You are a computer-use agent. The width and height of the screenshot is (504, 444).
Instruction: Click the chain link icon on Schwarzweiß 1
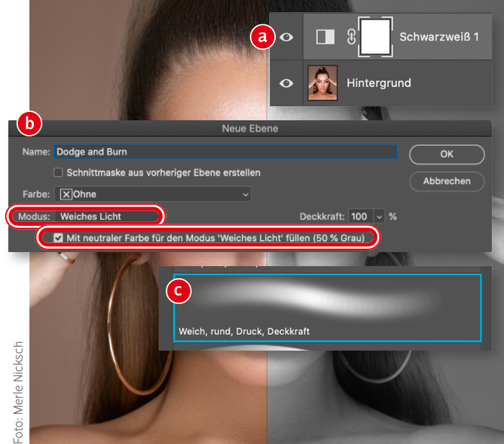(351, 36)
